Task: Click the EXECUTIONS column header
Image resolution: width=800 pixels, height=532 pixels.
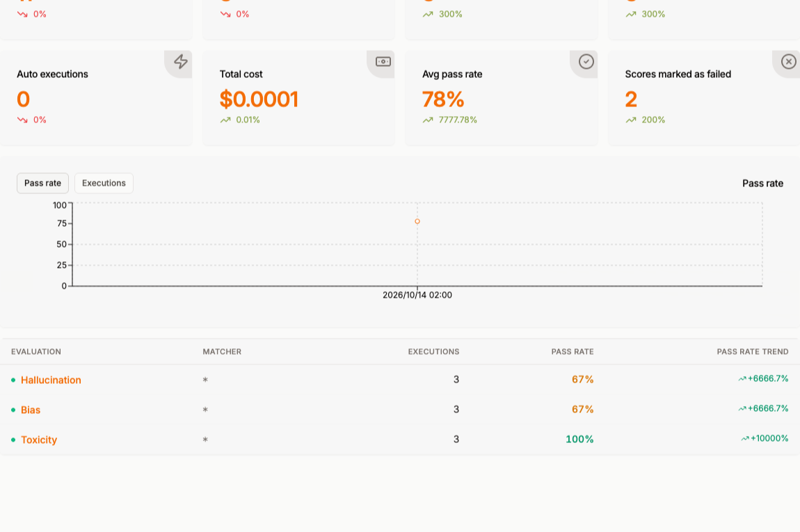Action: coord(433,351)
